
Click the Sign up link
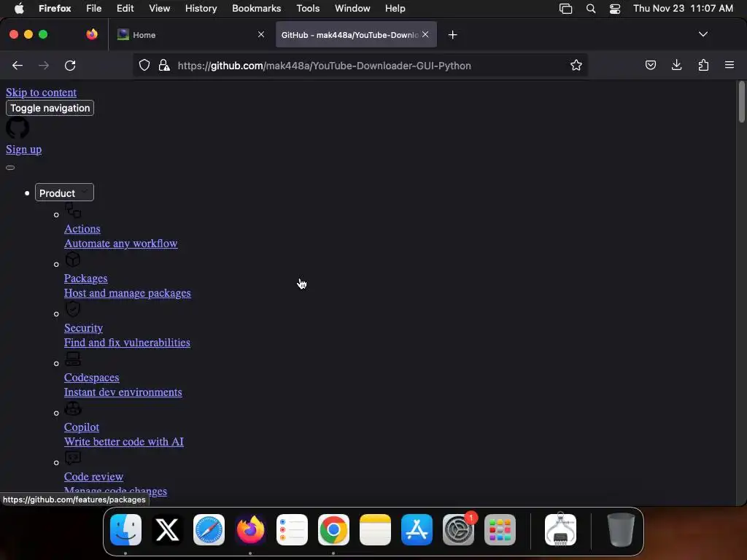[x=24, y=149]
